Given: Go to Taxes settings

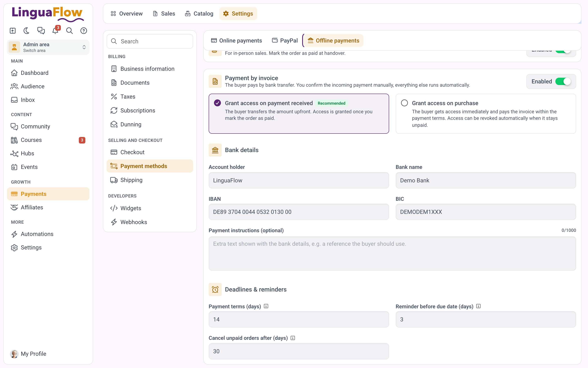Looking at the screenshot, I should coord(150,97).
